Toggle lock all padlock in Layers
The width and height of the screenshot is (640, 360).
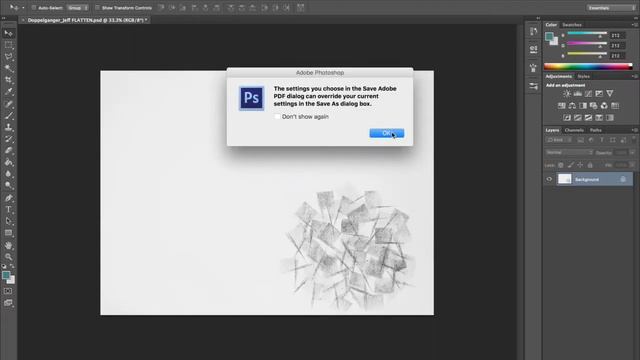[x=590, y=165]
